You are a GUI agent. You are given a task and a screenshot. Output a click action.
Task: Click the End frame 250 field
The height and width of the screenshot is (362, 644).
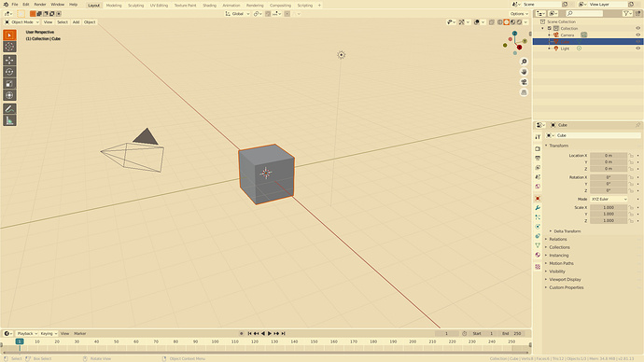click(511, 334)
